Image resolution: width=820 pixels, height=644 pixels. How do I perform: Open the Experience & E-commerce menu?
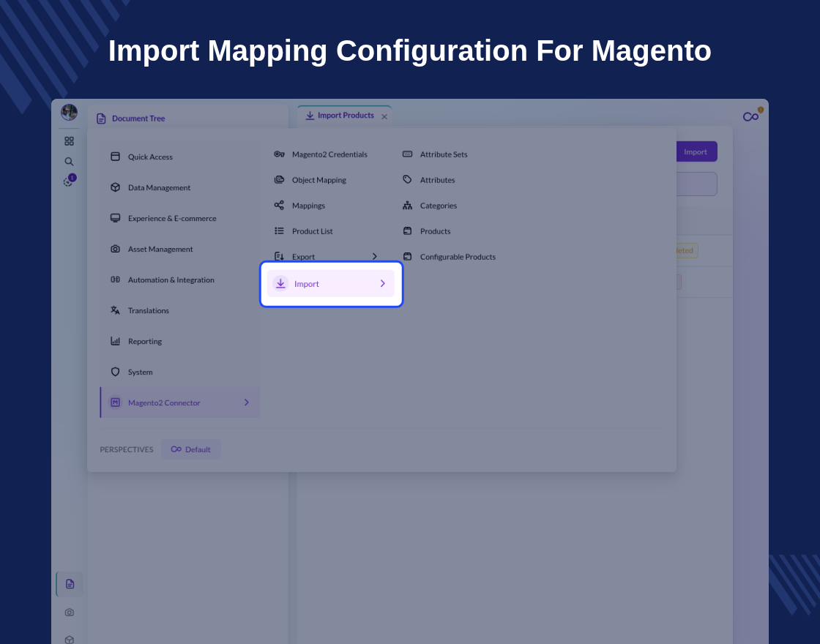(x=180, y=218)
